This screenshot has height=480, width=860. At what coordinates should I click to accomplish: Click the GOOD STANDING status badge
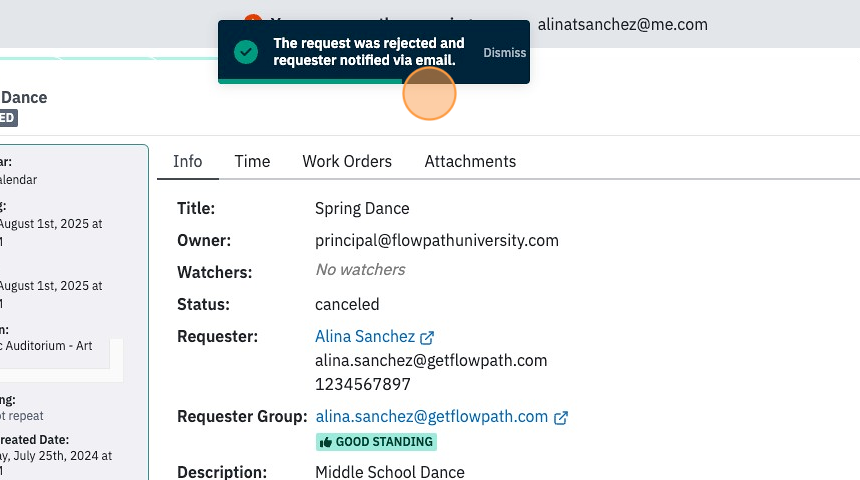(376, 442)
